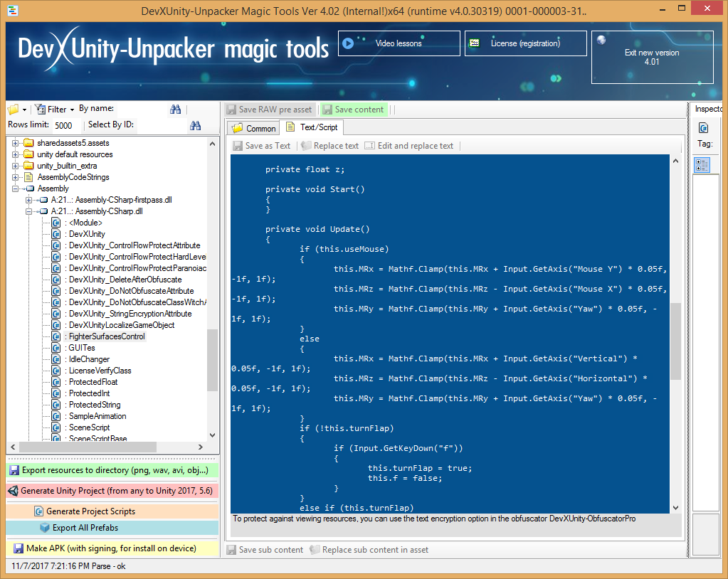Open License (registration) dialog
The image size is (728, 579).
[526, 43]
